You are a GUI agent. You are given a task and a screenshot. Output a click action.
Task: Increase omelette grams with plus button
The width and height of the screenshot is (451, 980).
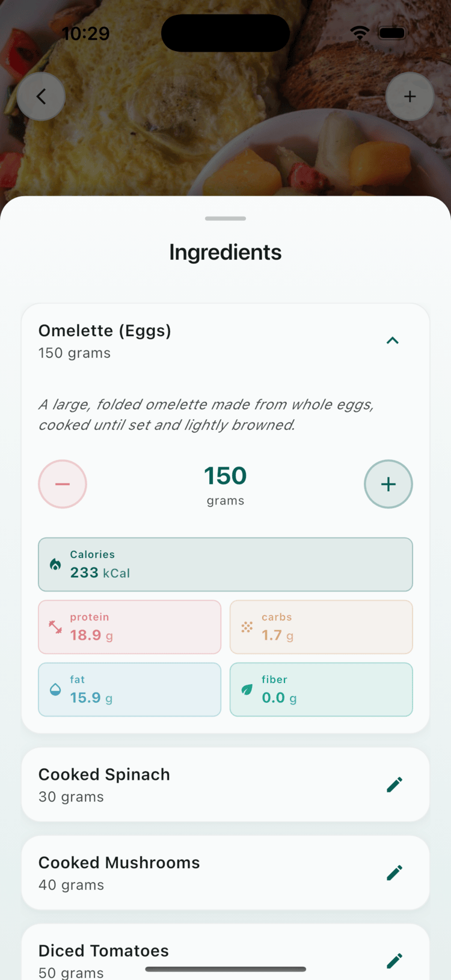click(388, 484)
